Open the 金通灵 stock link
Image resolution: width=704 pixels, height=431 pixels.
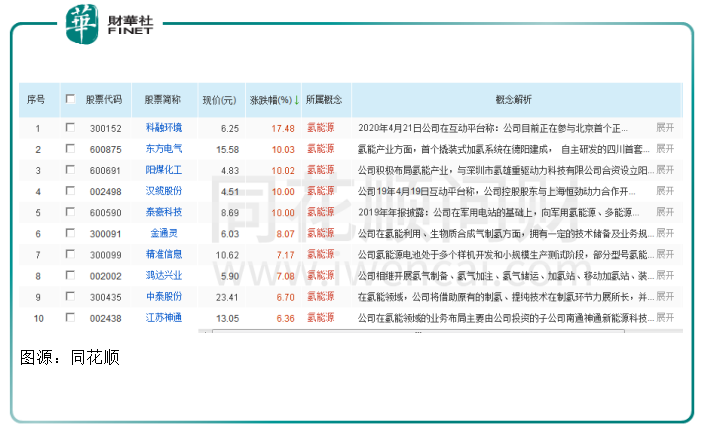(164, 233)
